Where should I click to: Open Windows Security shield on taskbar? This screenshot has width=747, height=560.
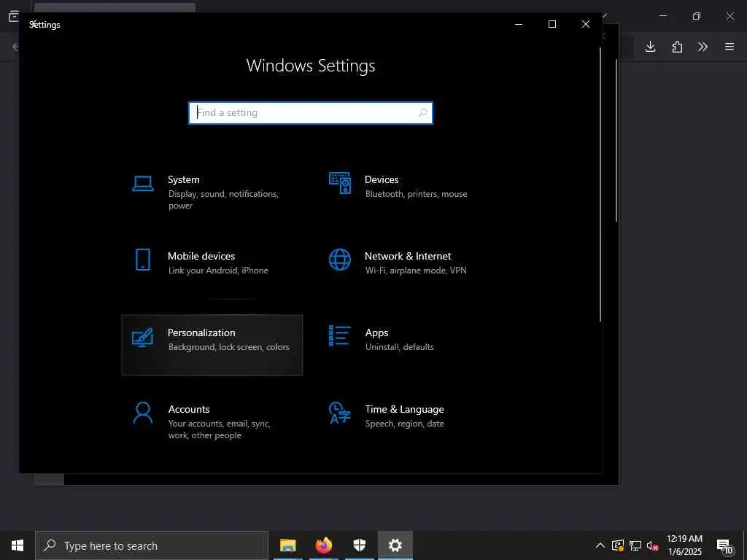point(359,545)
